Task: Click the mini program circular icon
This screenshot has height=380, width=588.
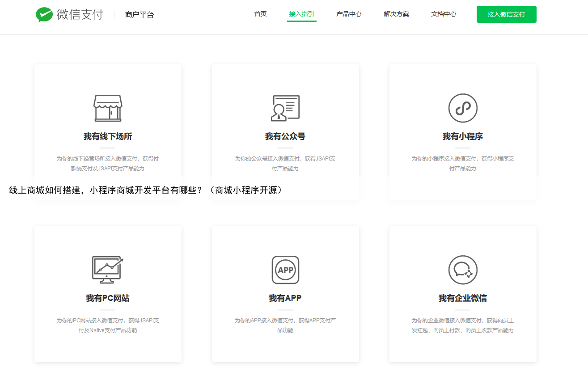Action: click(463, 108)
